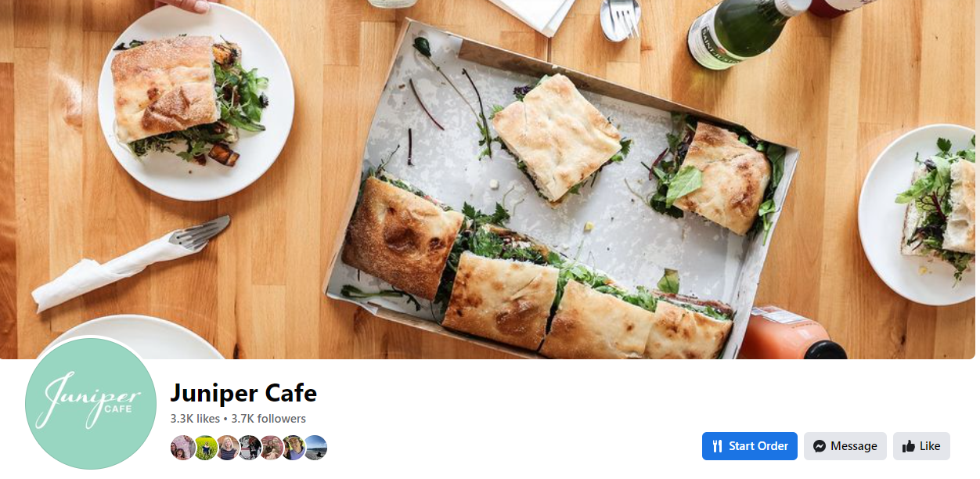This screenshot has width=980, height=479.
Task: Open follower avatar showing a hockey player
Action: (250, 448)
